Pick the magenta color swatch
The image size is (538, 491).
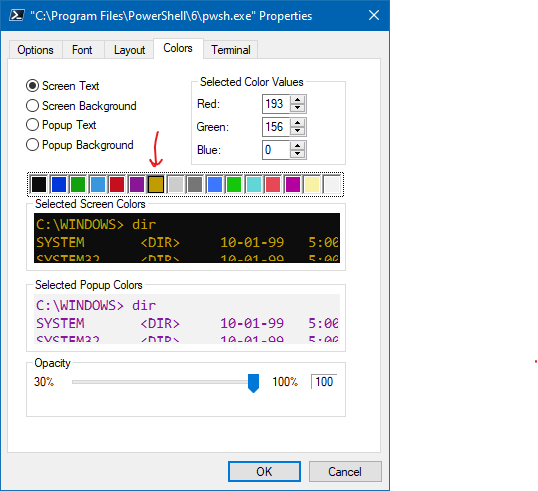tap(293, 185)
